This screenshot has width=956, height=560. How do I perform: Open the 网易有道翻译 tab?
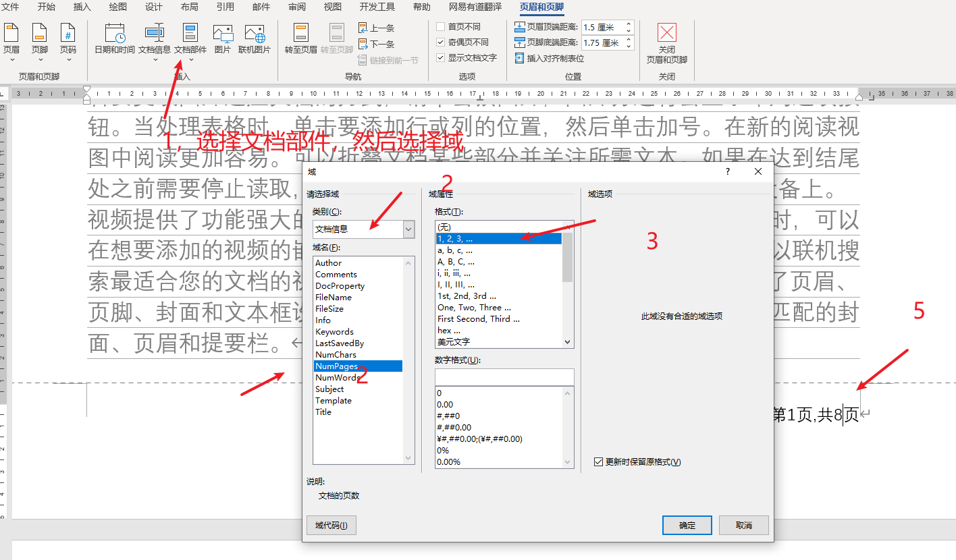click(477, 7)
